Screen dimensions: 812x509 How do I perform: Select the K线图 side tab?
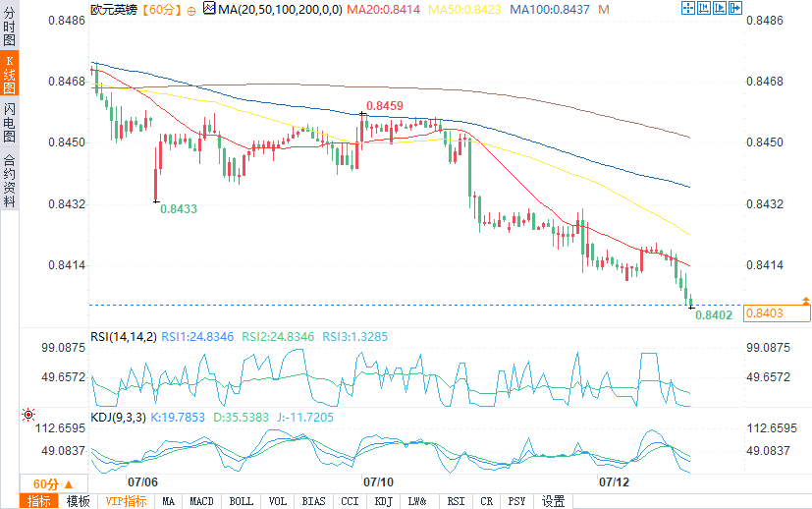tap(9, 73)
